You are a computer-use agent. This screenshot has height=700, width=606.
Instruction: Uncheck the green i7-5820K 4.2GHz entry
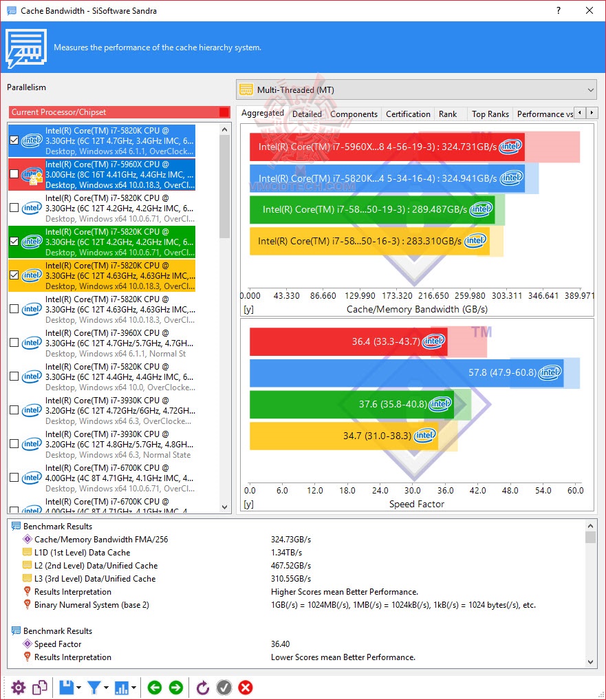click(14, 241)
